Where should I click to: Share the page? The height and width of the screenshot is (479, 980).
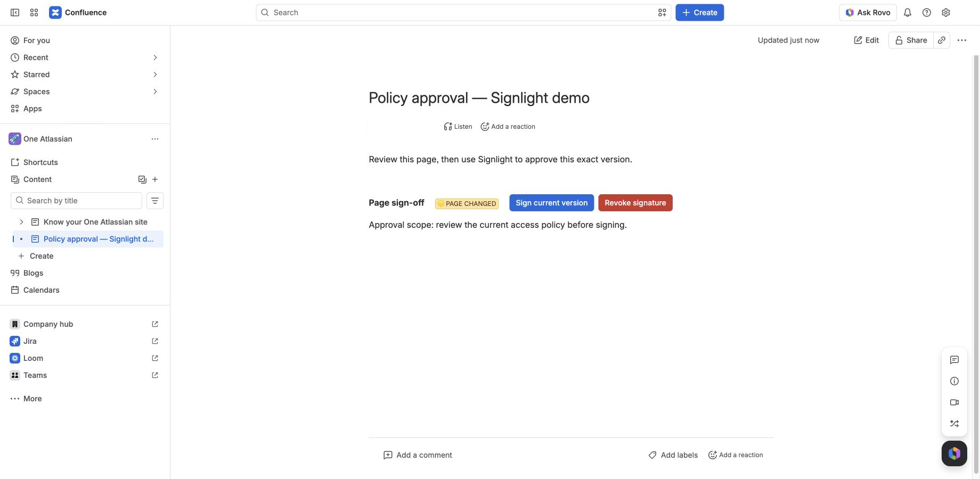pyautogui.click(x=911, y=40)
